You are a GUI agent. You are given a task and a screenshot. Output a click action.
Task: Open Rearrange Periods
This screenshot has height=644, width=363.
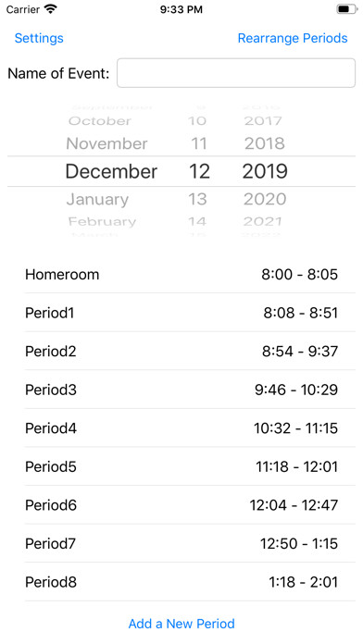point(293,38)
